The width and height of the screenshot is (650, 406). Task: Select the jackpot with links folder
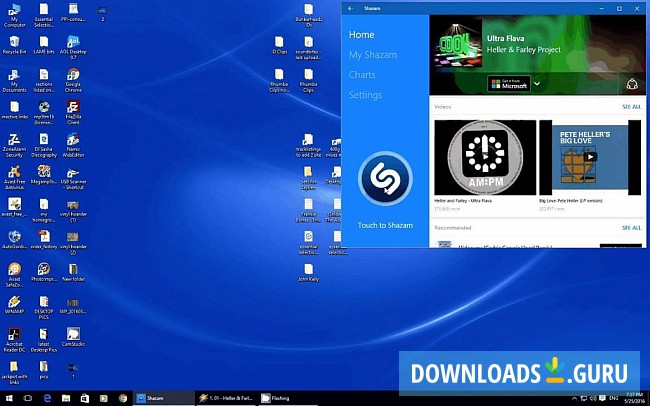pyautogui.click(x=15, y=372)
